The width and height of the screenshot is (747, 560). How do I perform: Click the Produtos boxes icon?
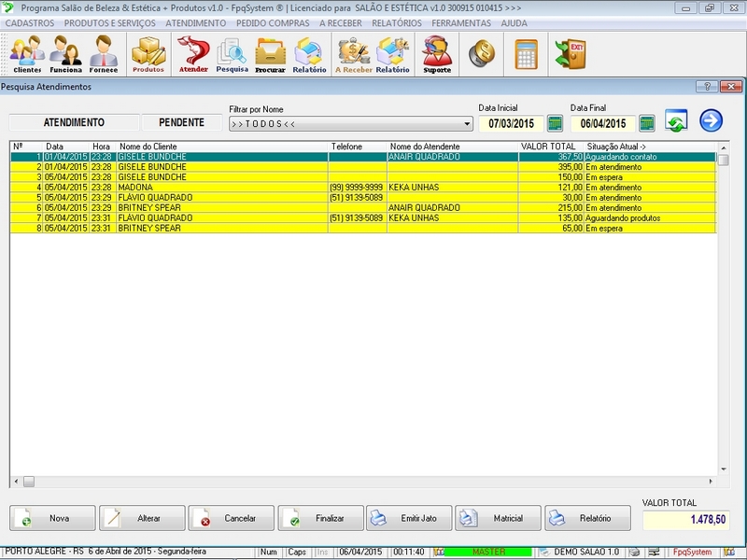tap(148, 54)
